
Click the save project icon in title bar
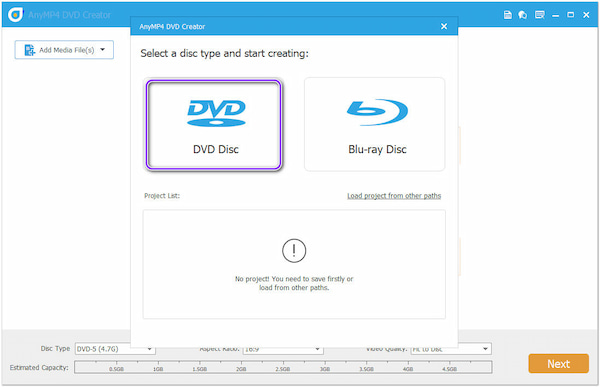pyautogui.click(x=507, y=15)
